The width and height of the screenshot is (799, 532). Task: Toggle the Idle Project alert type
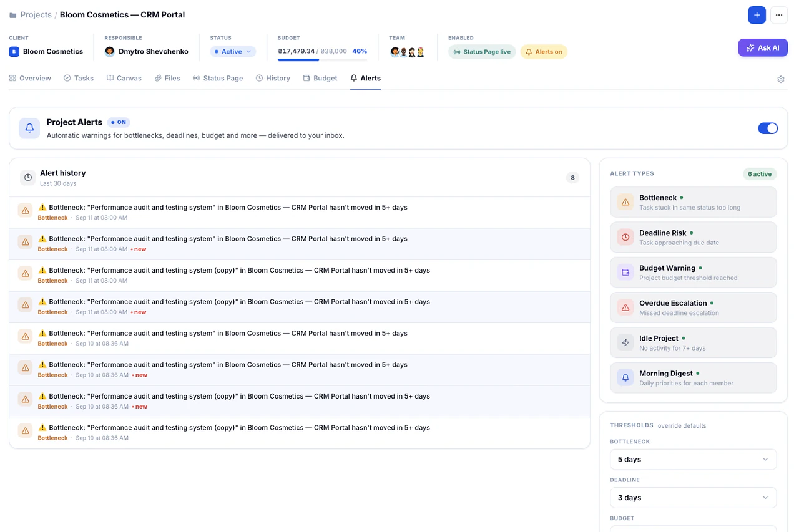(x=694, y=342)
